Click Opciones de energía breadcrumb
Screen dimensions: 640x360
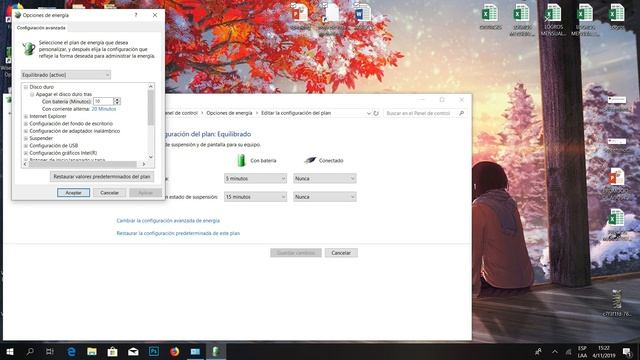tap(229, 113)
